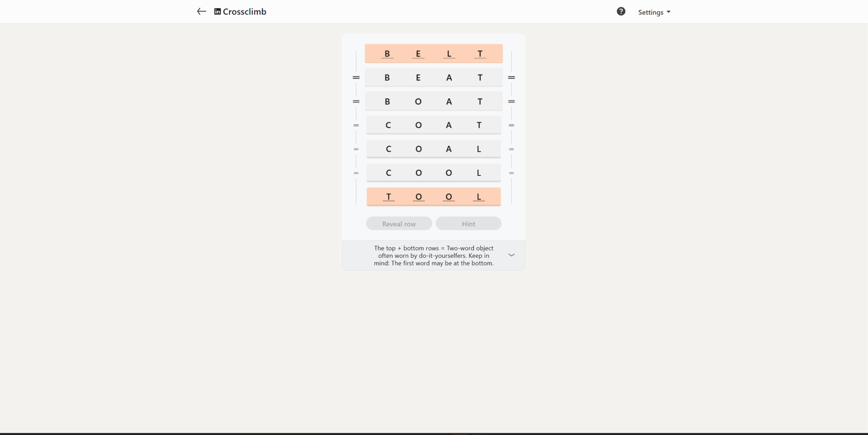Grab the left drag handle of BEAT row
This screenshot has height=435, width=868.
coord(356,78)
